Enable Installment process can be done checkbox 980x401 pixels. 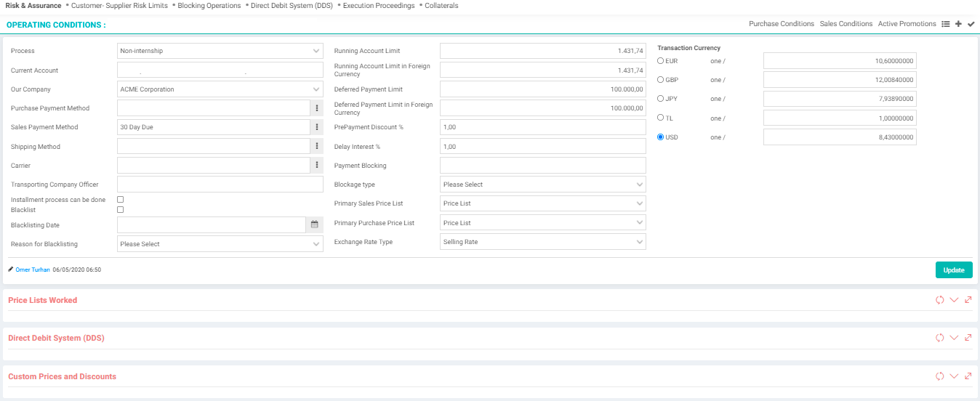(121, 199)
